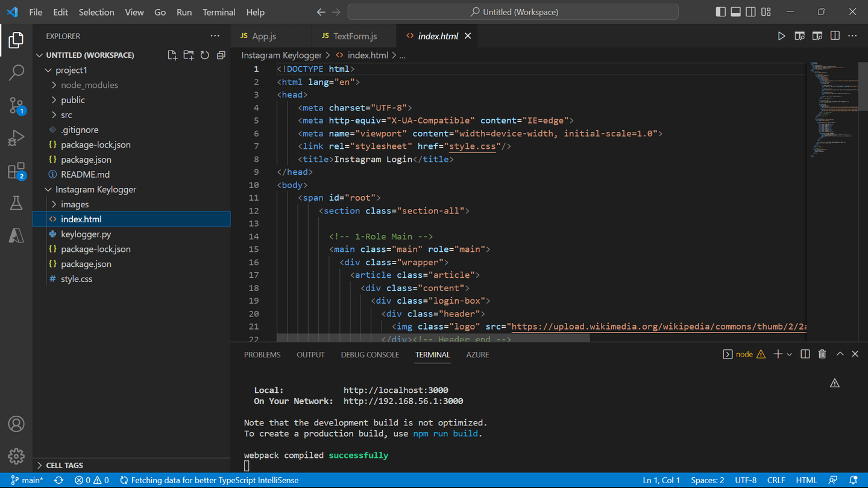This screenshot has height=488, width=868.
Task: Open the Search view in activity bar
Action: [16, 72]
